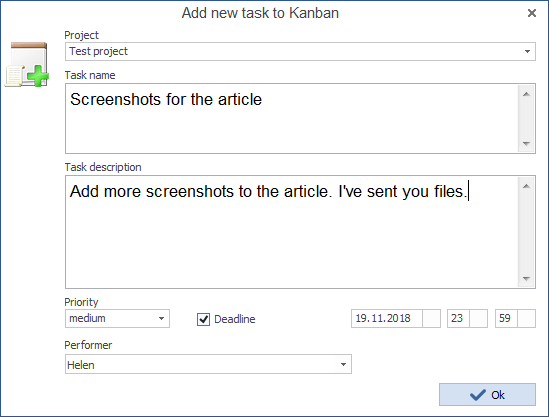This screenshot has width=549, height=417.
Task: Open the deadline date picker button
Action: (431, 318)
